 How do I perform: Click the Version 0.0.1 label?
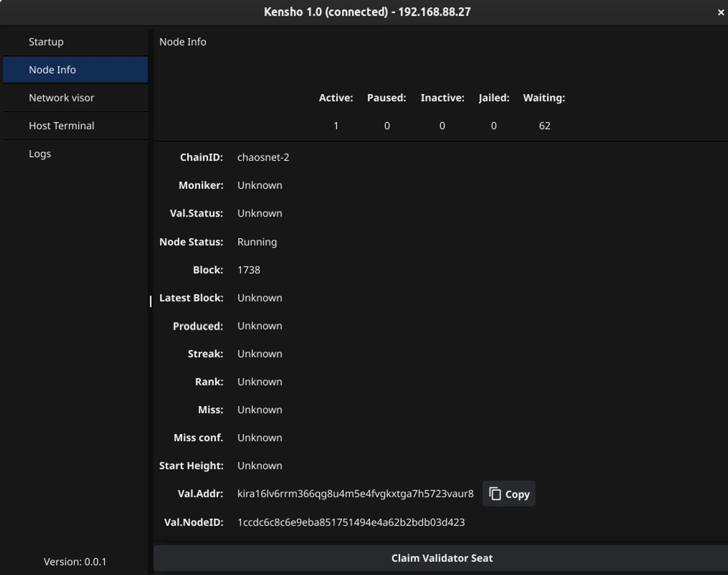75,562
